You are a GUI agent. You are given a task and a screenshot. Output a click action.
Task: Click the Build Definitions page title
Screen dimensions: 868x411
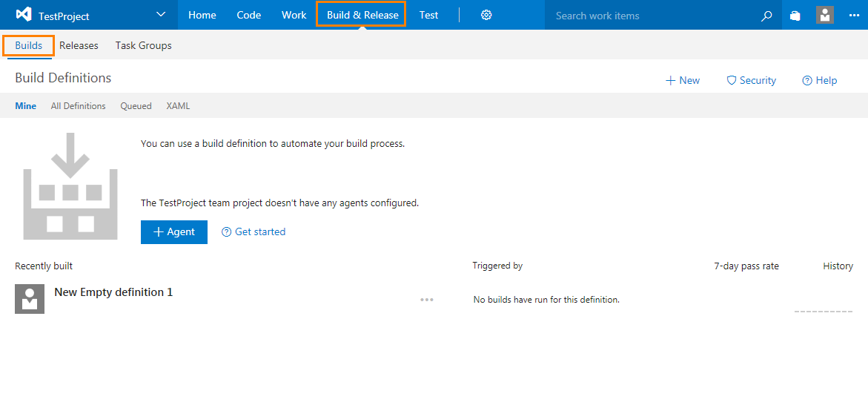63,78
